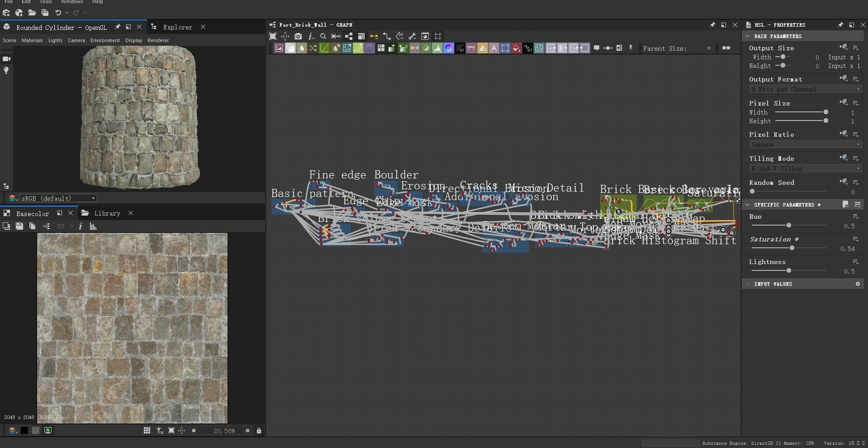Open the histogram icon in the 2D view toolbar
The image size is (868, 448).
(x=93, y=226)
